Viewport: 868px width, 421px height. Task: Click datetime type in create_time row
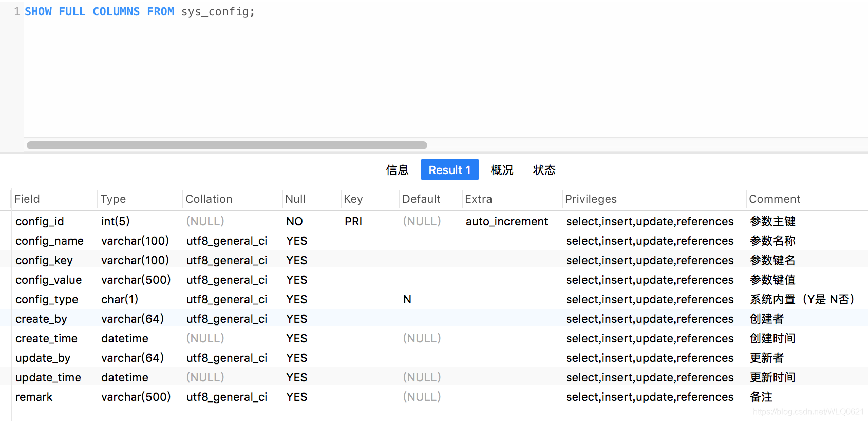click(125, 338)
